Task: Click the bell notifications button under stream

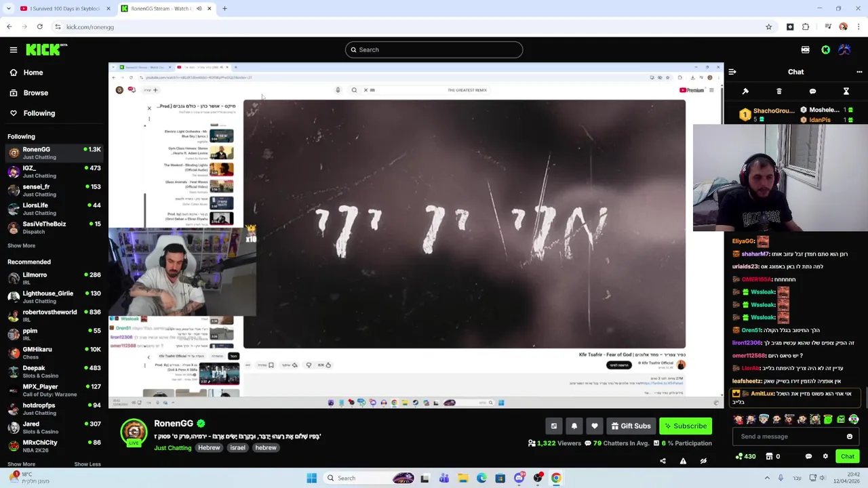Action: (x=574, y=426)
